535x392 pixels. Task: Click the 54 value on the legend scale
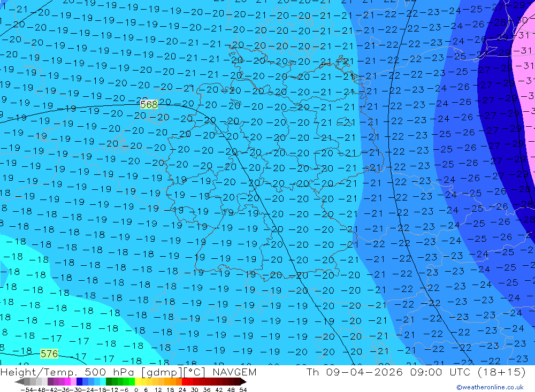coord(243,390)
